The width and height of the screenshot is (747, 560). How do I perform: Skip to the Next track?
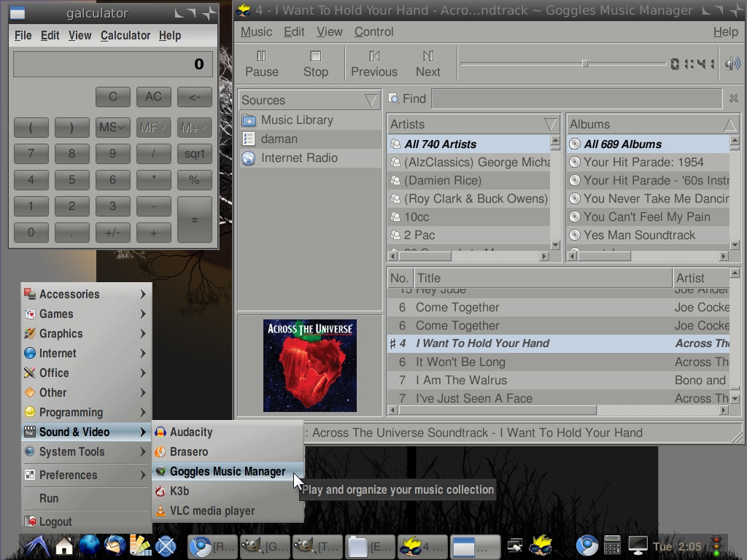(427, 64)
